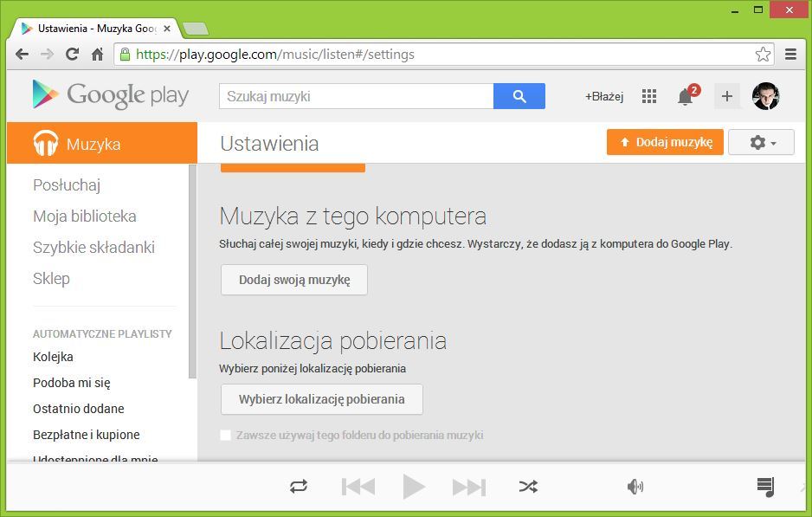Click the blue search magnifier button
This screenshot has width=812, height=517.
(x=519, y=96)
